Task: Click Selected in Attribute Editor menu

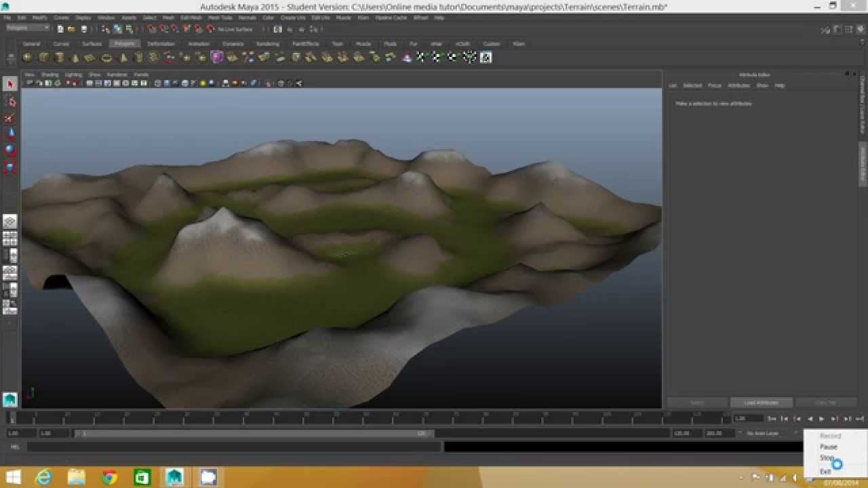Action: tap(692, 85)
